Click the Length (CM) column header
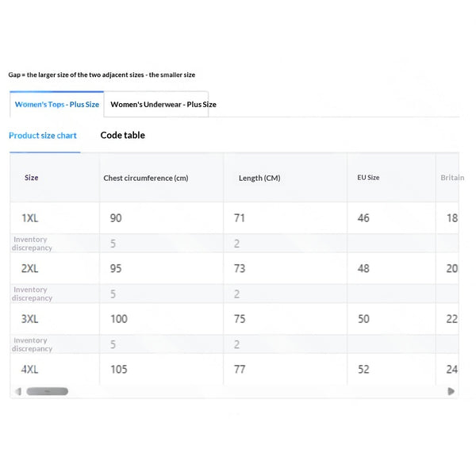This screenshot has width=476, height=476. (x=259, y=178)
